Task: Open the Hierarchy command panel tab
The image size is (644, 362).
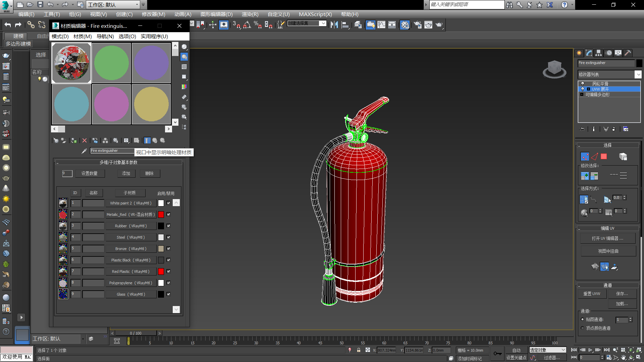Action: click(599, 53)
